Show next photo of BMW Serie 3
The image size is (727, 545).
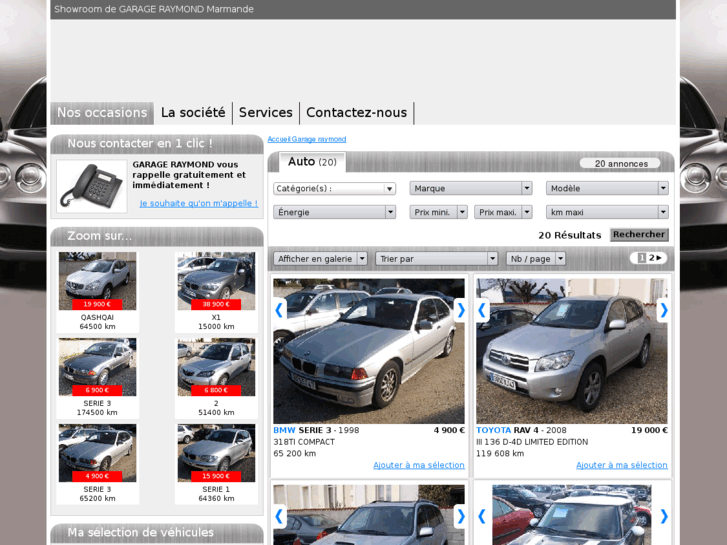pos(460,310)
